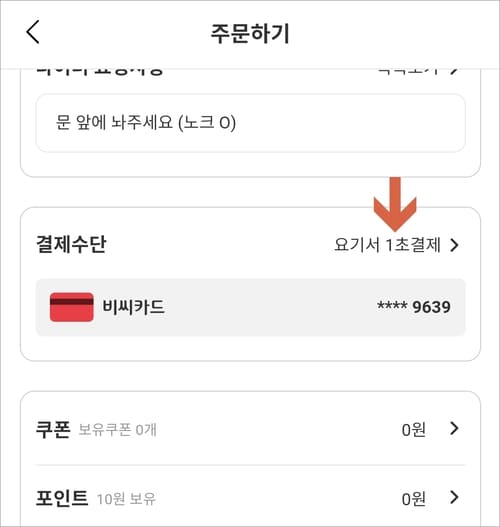Click the delivery request field 문 앞에 놔주세요
This screenshot has width=500, height=527.
(x=250, y=123)
